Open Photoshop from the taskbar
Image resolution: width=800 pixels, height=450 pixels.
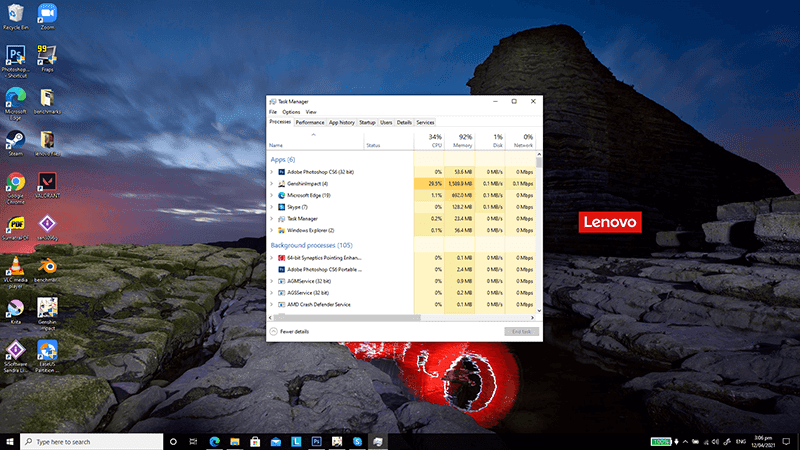click(x=316, y=442)
